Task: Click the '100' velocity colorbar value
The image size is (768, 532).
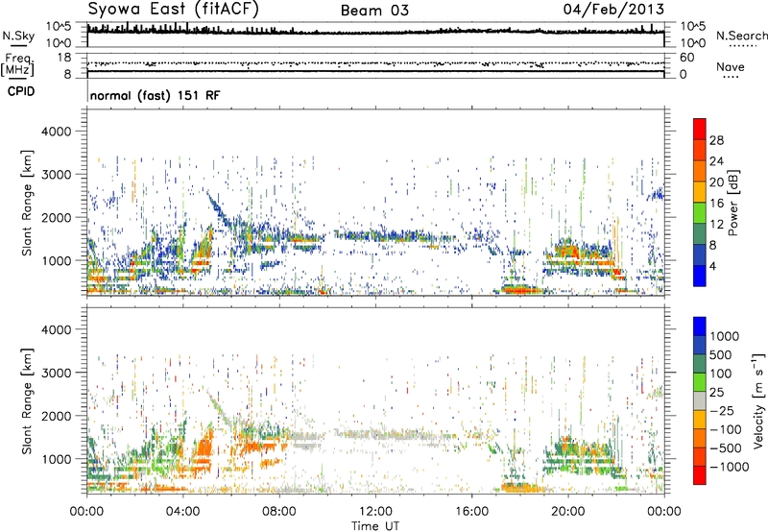Action: [719, 374]
